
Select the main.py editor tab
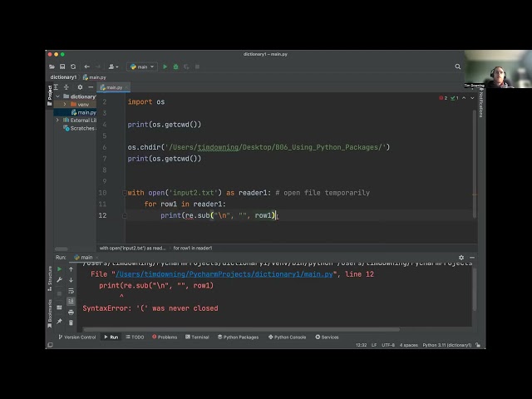click(111, 87)
